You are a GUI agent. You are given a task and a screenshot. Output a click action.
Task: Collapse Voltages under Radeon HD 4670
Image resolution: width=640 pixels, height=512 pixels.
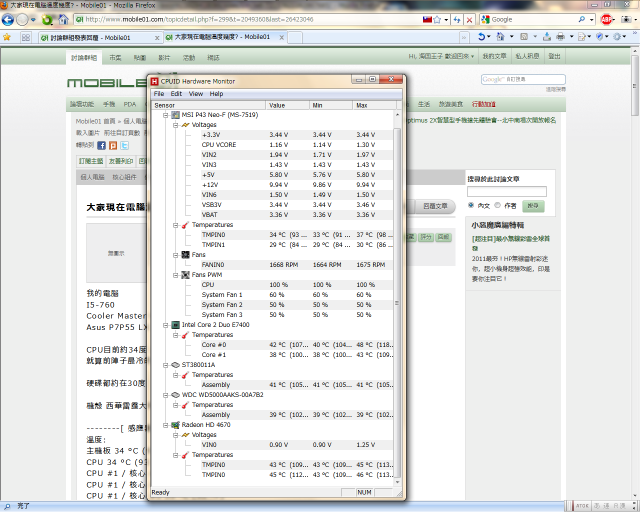(x=176, y=435)
